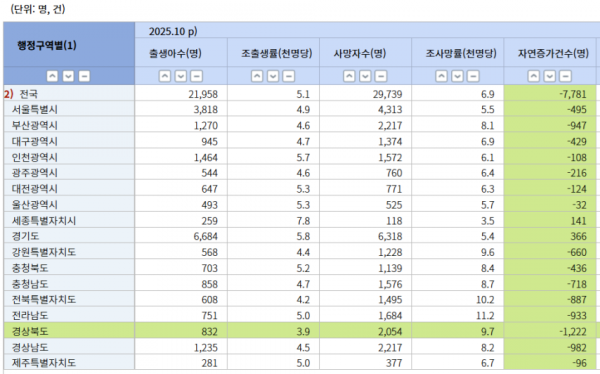600x374 pixels.
Task: Sort 조출생률(천명당) ascending with up arrow
Action: click(257, 76)
